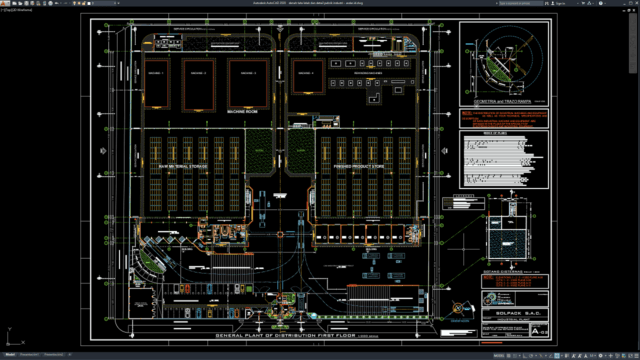
Task: Click the search binoculars icon
Action: coord(547,3)
